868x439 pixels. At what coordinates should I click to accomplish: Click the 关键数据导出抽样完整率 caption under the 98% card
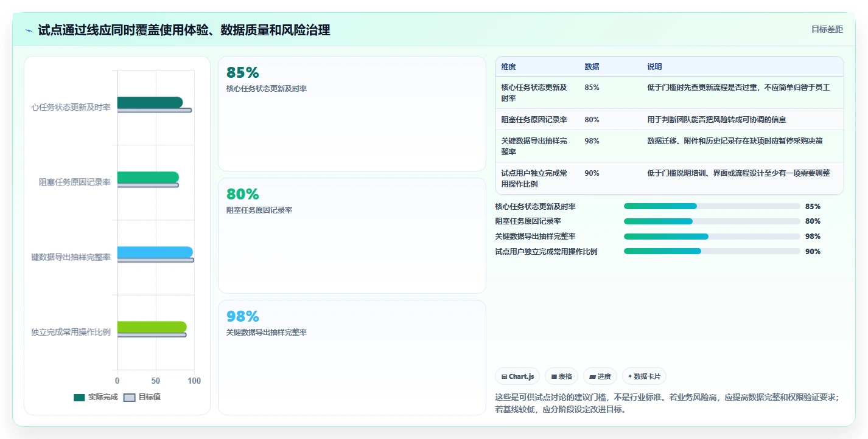[267, 333]
